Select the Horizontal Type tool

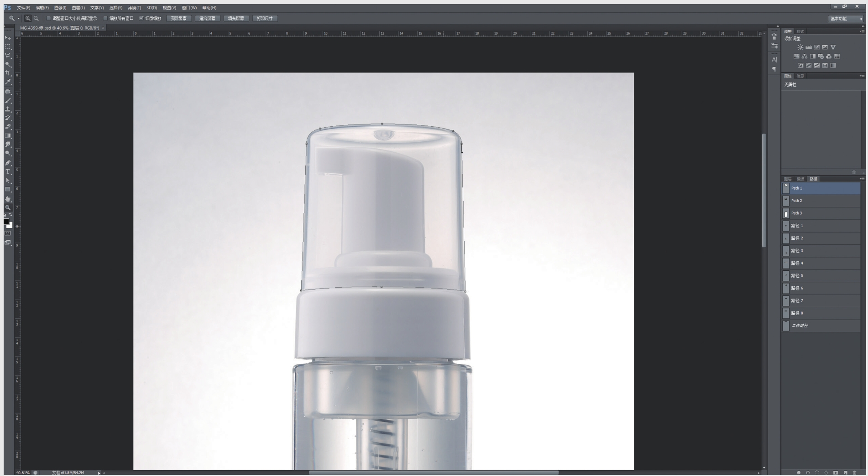coord(8,171)
